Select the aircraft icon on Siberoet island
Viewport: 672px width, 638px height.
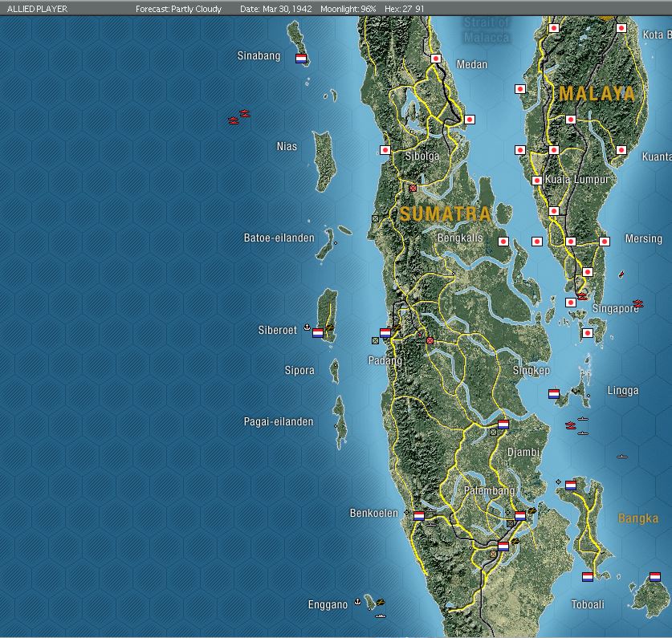[329, 327]
